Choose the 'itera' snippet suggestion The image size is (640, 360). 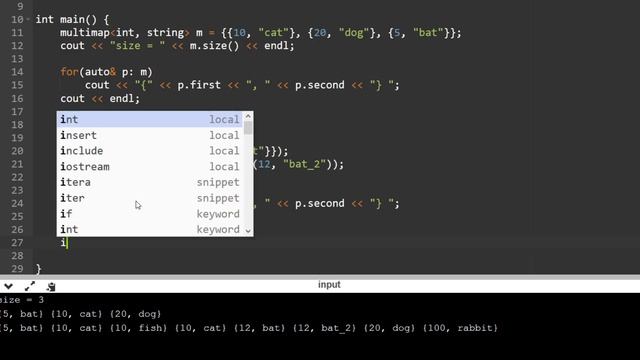[x=150, y=182]
